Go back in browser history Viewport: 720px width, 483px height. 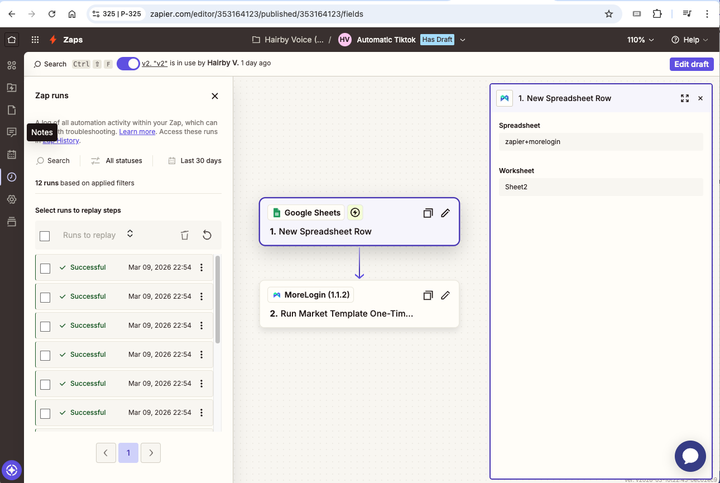12,14
